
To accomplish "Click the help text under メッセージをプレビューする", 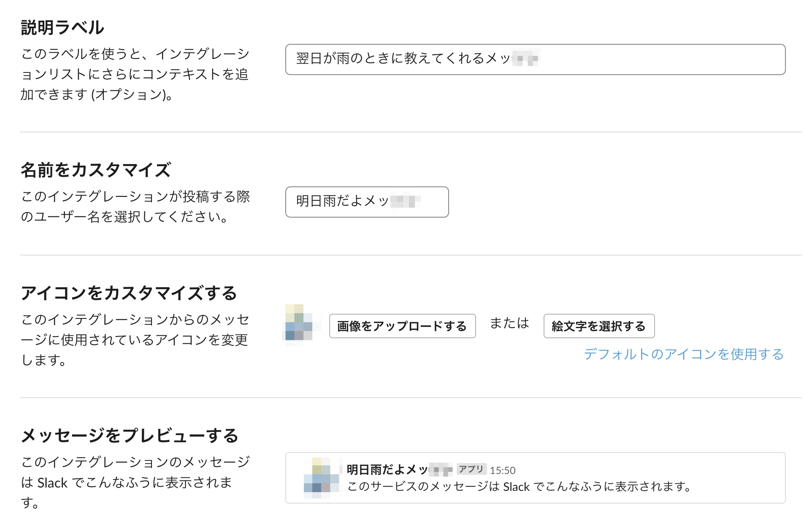I will [135, 482].
